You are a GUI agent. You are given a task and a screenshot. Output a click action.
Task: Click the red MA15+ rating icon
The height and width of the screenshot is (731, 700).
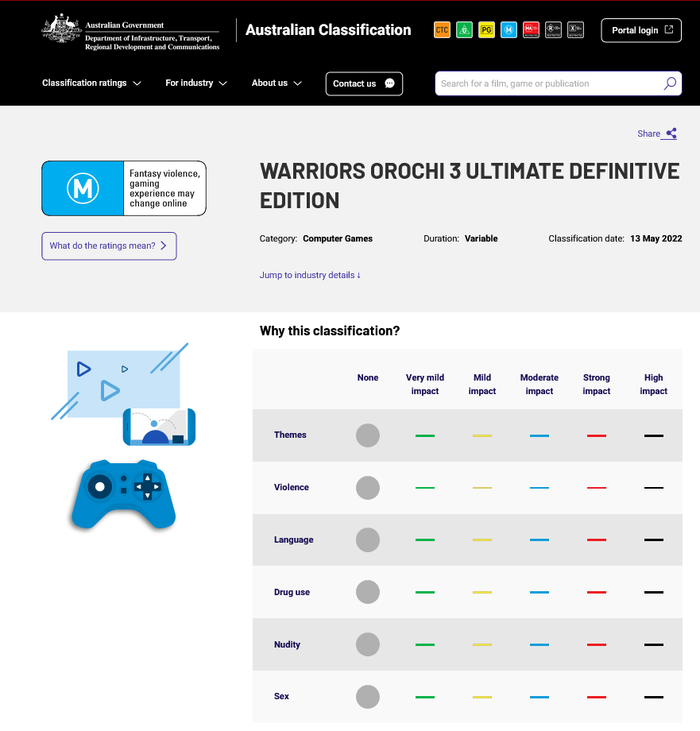[x=532, y=30]
